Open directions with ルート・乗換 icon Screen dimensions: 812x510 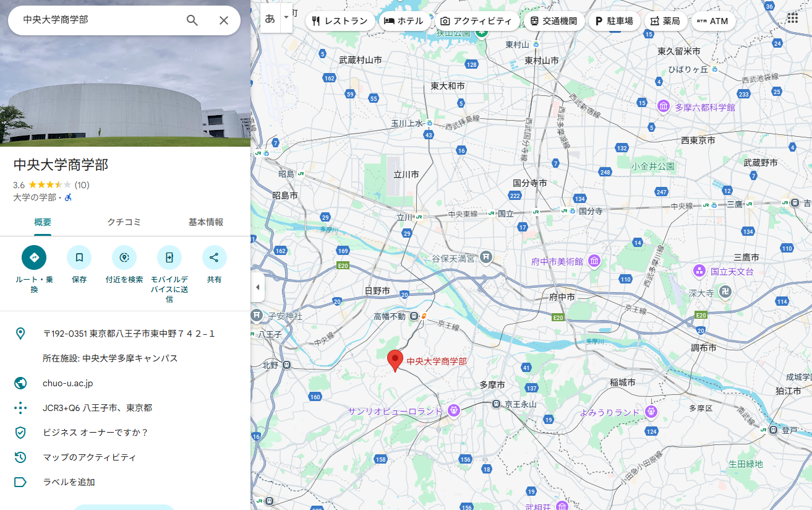pos(34,257)
